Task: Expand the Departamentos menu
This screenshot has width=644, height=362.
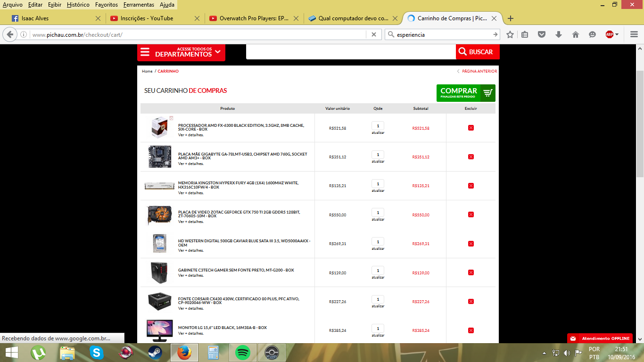Action: tap(181, 52)
